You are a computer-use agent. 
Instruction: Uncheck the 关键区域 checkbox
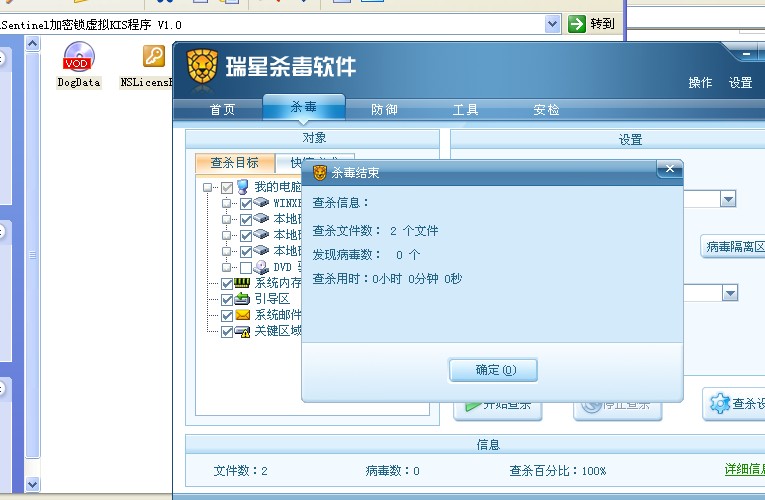click(227, 332)
